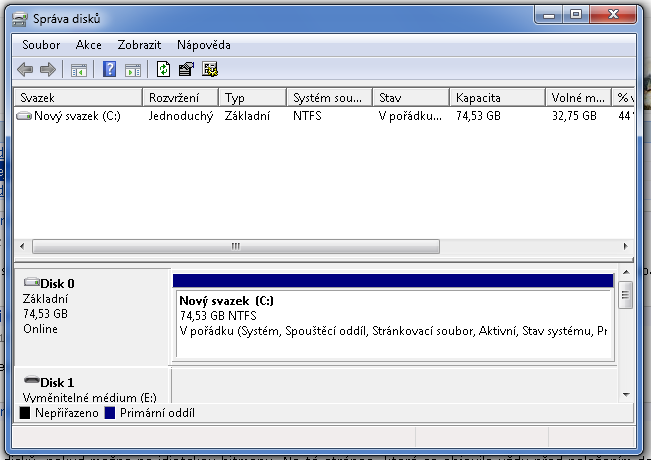Click the Správa disků title bar icon
Image resolution: width=651 pixels, height=460 pixels.
tap(20, 19)
